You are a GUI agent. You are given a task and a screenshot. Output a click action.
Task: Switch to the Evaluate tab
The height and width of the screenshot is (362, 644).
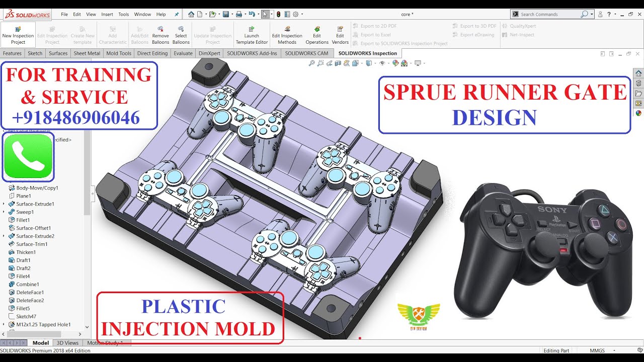pos(183,53)
